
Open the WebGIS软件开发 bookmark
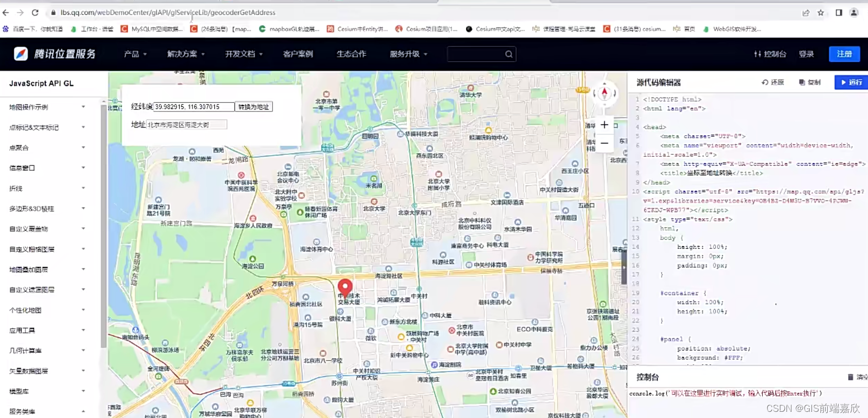click(x=732, y=29)
